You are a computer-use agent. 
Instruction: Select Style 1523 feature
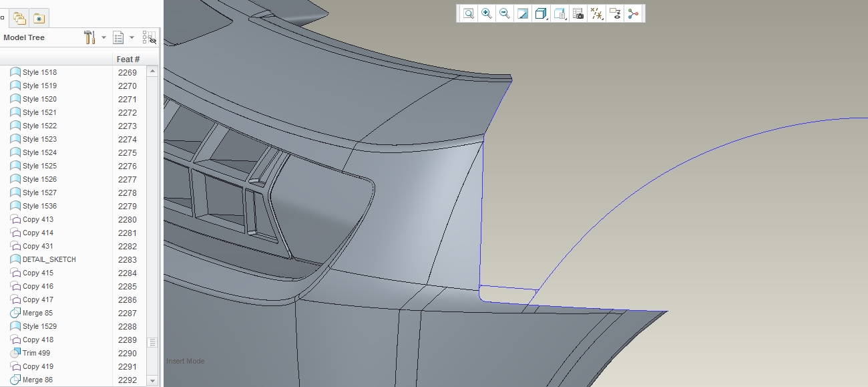(39, 139)
